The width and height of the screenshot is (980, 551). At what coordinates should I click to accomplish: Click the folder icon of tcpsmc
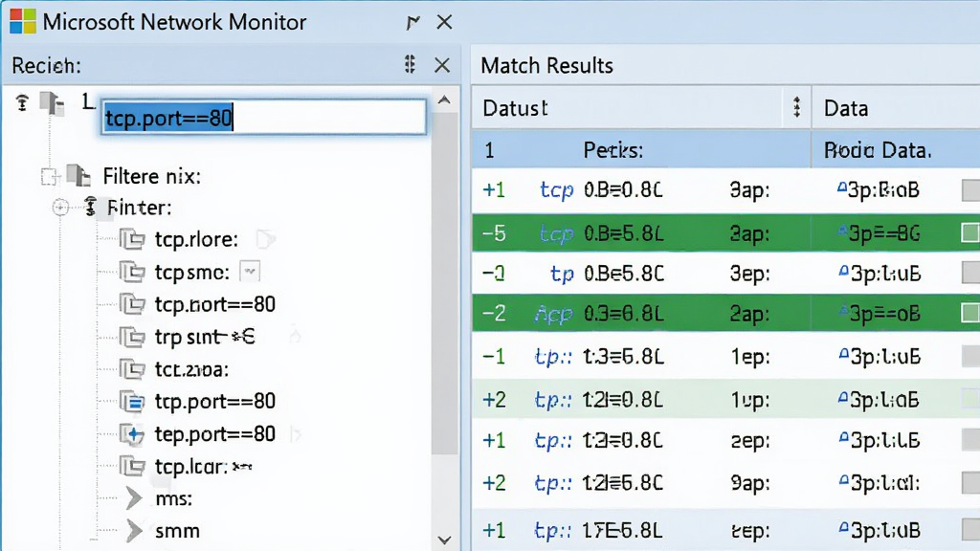click(132, 272)
